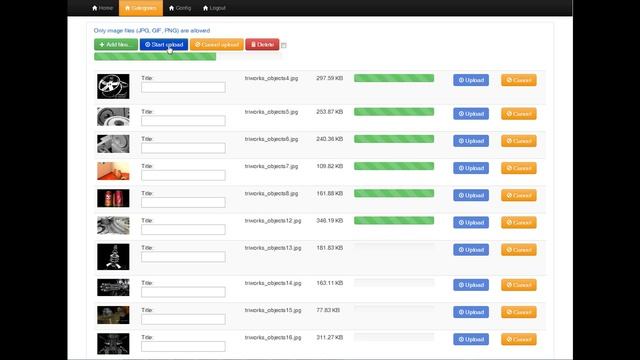This screenshot has width=640, height=360.
Task: Click the Start upload button
Action: pos(164,44)
